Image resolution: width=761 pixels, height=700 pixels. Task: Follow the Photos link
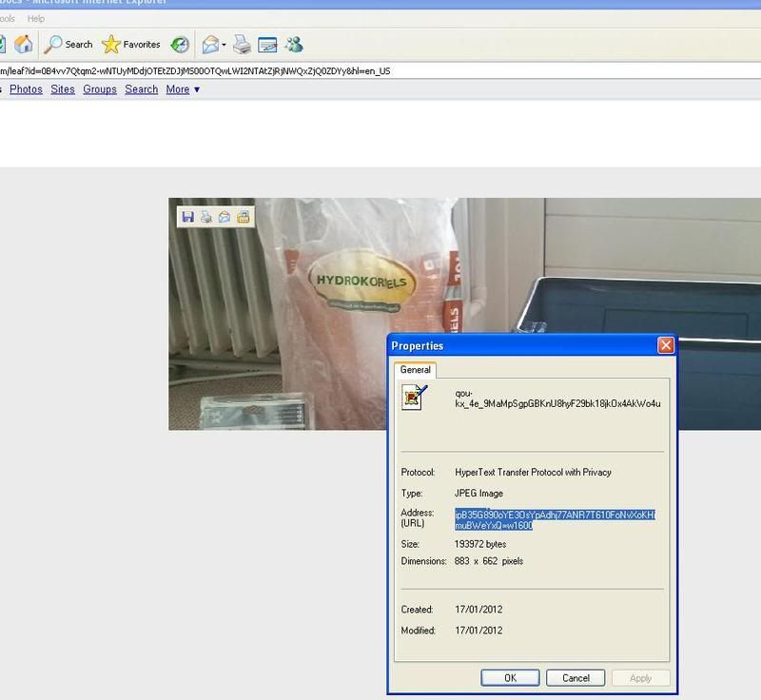27,89
